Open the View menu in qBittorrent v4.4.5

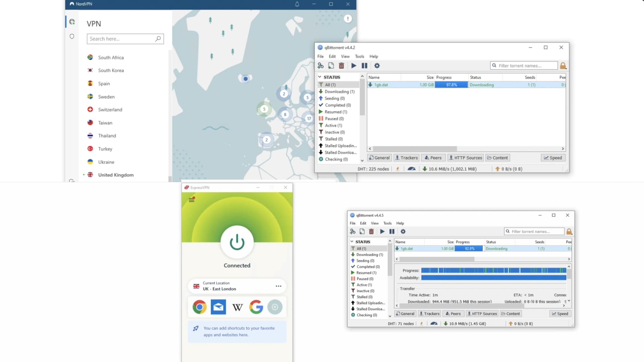click(375, 223)
